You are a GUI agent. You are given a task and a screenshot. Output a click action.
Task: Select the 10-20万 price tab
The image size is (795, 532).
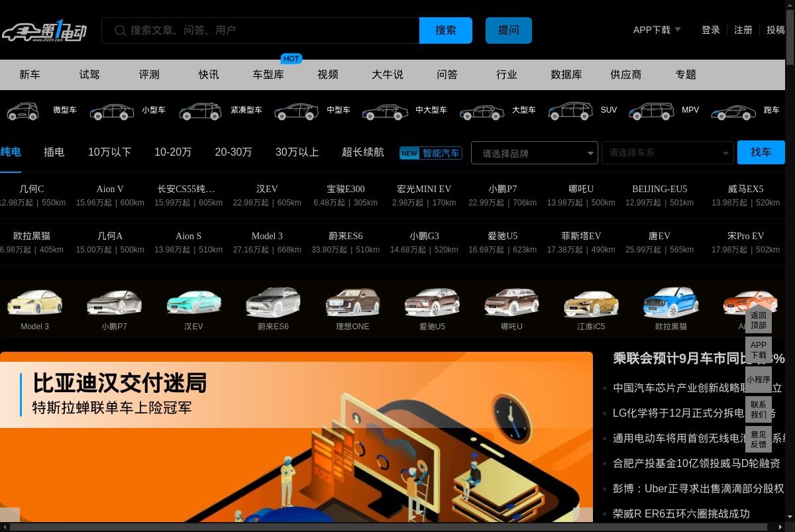(x=173, y=152)
